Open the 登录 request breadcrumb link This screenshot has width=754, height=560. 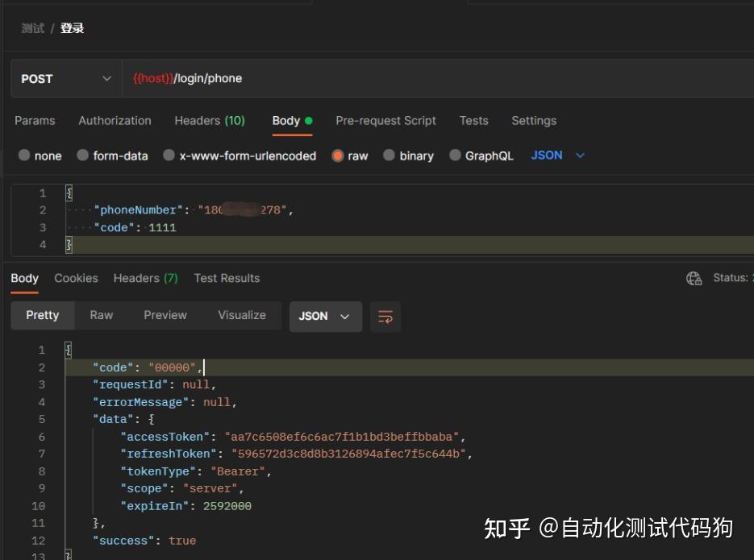(x=72, y=27)
